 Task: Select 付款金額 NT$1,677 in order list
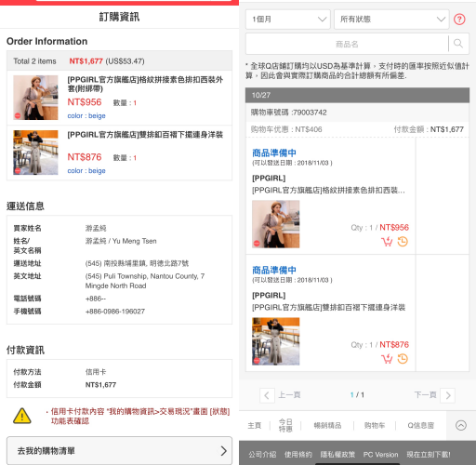pos(429,129)
